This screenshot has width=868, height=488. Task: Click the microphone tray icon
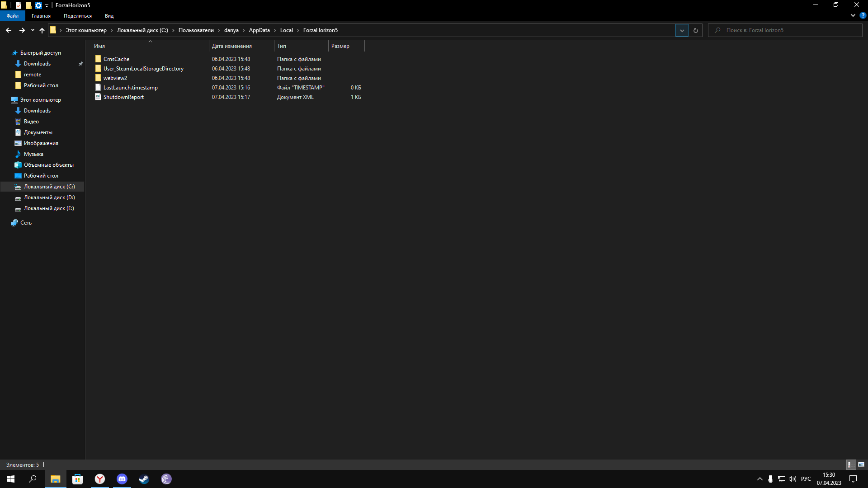point(770,479)
